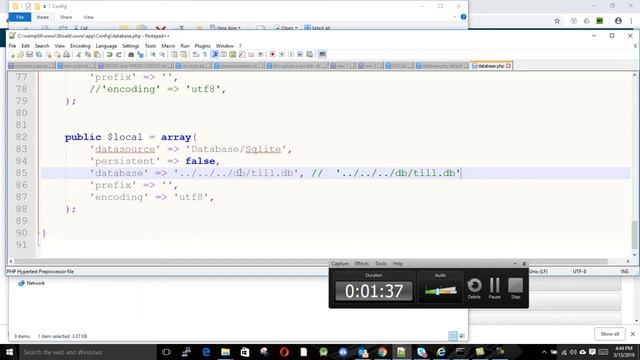
Task: Click the Stop Recording macro icon
Action: point(282,55)
